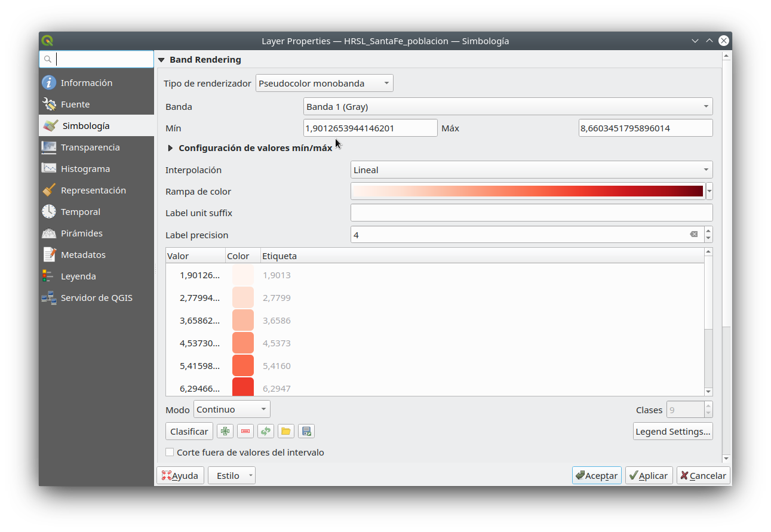The height and width of the screenshot is (532, 771).
Task: Click the Valor column header
Action: pos(195,256)
